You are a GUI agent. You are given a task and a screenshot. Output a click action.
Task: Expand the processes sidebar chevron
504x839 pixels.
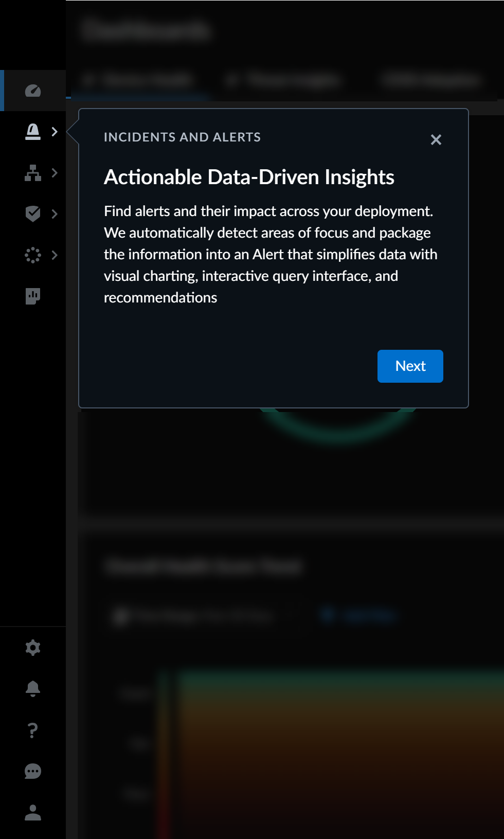(55, 255)
